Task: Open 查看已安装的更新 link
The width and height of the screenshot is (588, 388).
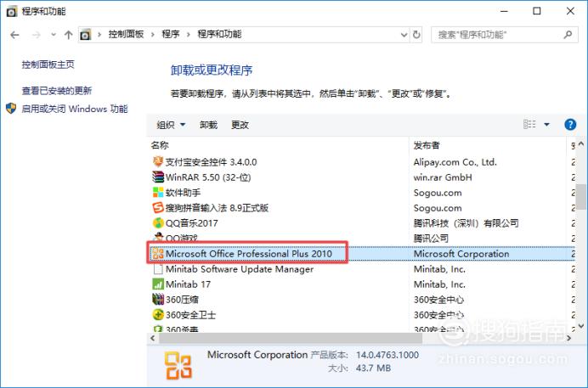Action: [x=57, y=91]
